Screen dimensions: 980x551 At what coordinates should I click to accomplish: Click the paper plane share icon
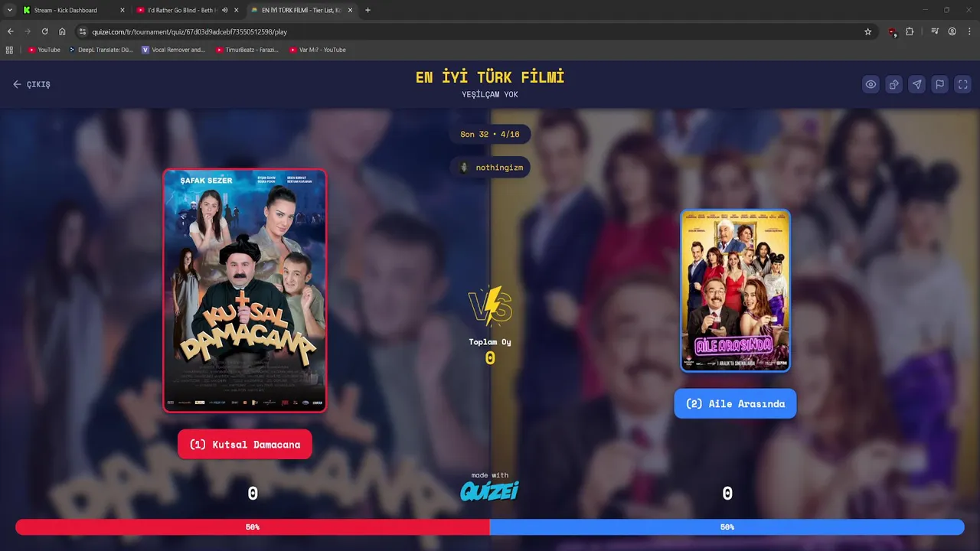click(916, 84)
